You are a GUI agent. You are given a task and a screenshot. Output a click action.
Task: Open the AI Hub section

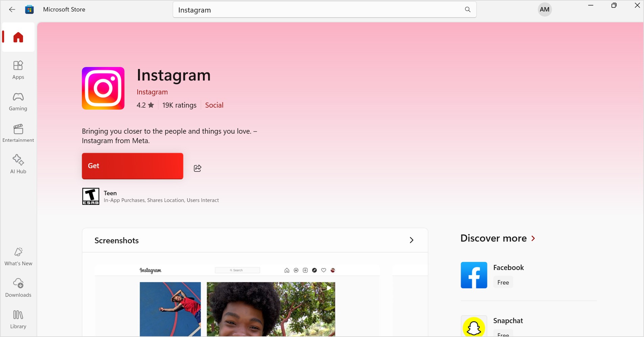pos(18,164)
